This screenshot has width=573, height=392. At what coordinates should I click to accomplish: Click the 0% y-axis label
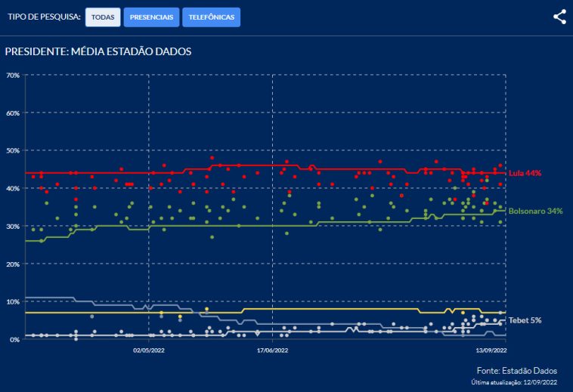click(x=14, y=339)
